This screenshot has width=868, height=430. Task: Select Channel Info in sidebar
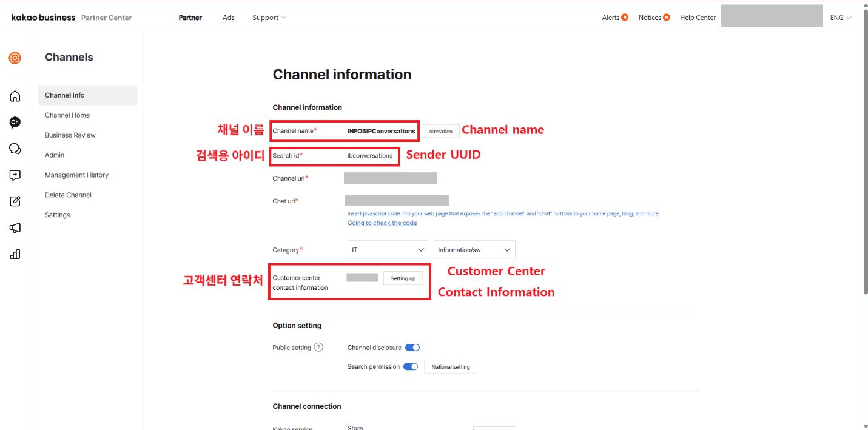click(87, 95)
